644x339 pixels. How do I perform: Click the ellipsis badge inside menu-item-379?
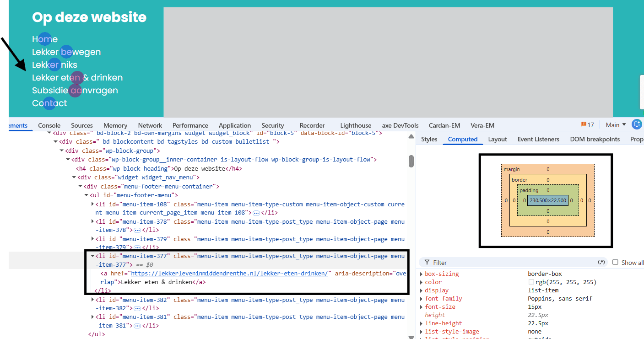137,248
